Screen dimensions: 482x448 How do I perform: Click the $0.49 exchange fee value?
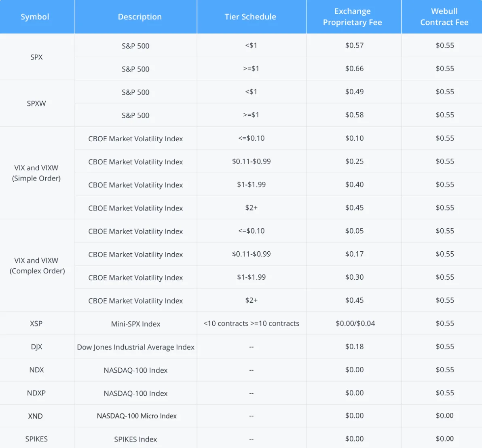[x=355, y=92]
